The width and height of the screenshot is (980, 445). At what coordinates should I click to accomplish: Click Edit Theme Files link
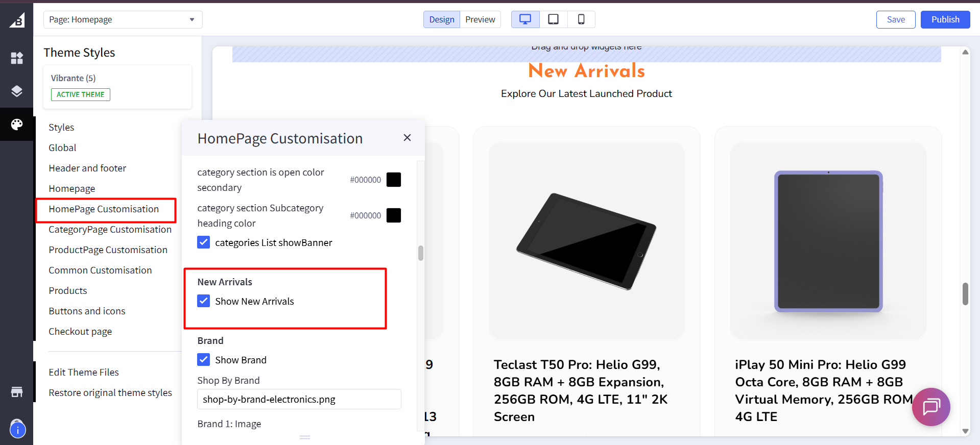(x=84, y=372)
